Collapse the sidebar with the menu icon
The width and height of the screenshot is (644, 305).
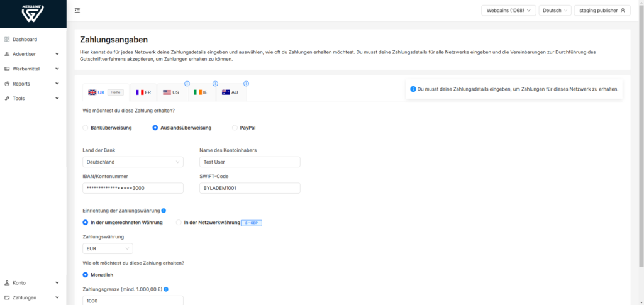click(x=77, y=10)
